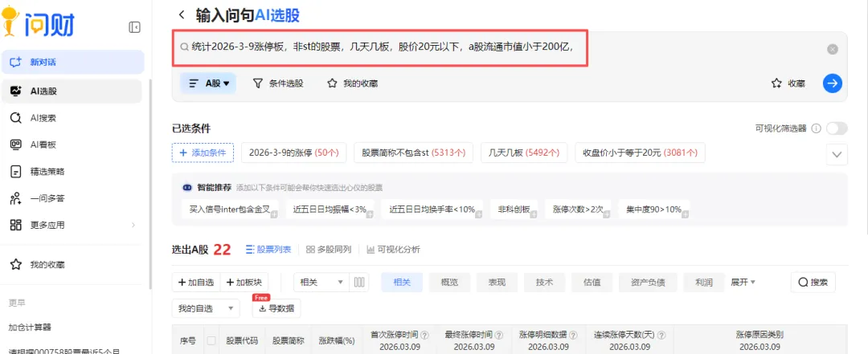Screen dimensions: 868x354
Task: Add recommended 近五日日均换手率<10%
Action: click(432, 210)
